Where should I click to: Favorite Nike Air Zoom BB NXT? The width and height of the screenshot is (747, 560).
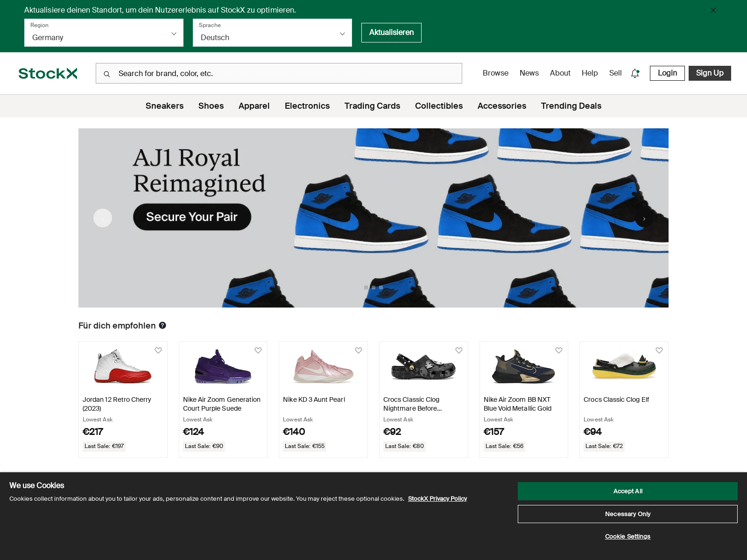pos(559,350)
